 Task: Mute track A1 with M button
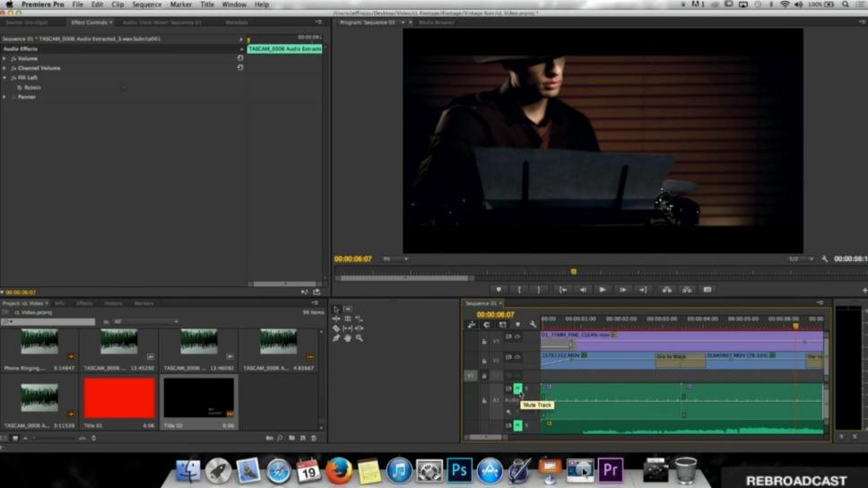click(517, 388)
